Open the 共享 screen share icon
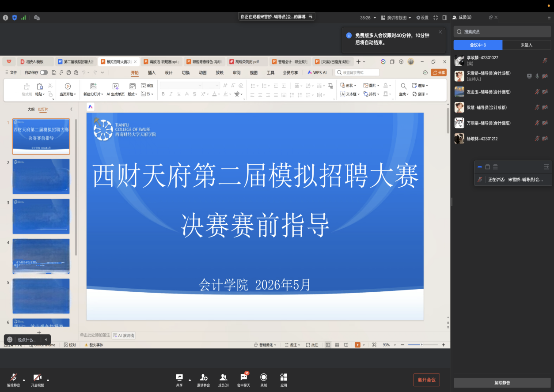Viewport: 554px width, 392px height. click(179, 377)
